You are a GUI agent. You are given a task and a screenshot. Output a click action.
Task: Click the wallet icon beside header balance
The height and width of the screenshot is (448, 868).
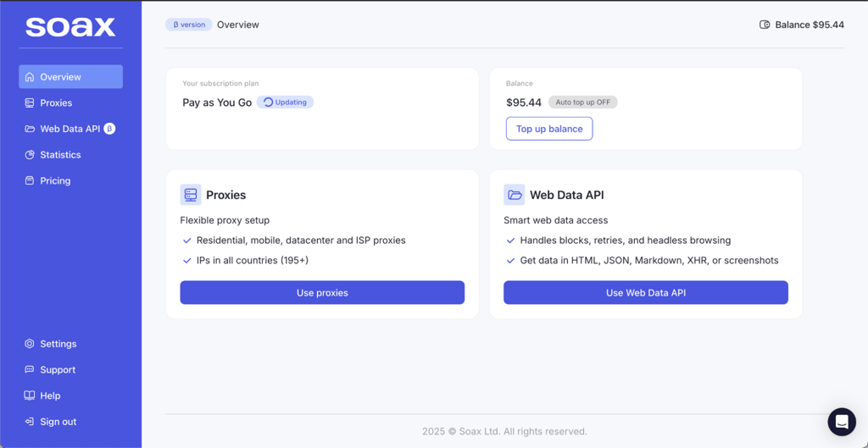[x=765, y=25]
